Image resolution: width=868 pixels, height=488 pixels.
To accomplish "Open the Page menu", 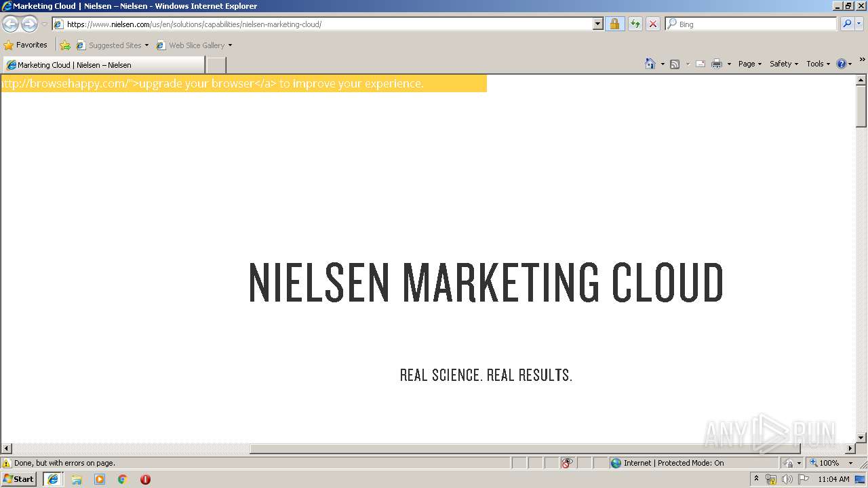I will click(750, 64).
